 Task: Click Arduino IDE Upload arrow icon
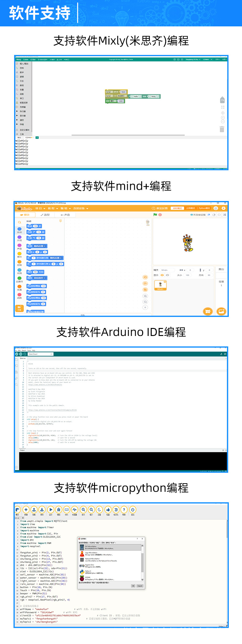pos(21,354)
